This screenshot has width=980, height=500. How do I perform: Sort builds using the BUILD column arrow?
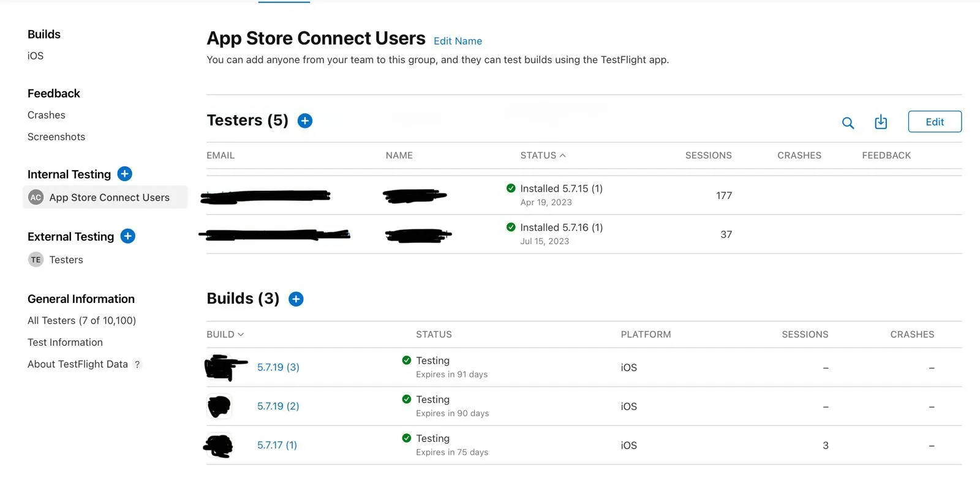(x=241, y=335)
